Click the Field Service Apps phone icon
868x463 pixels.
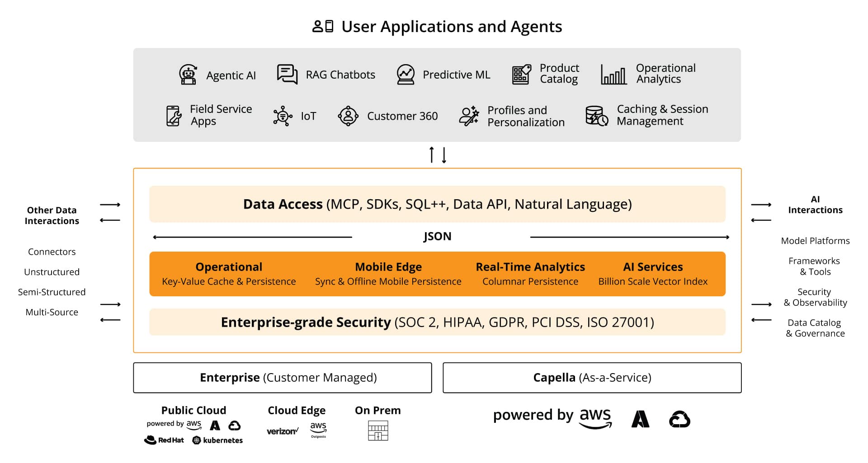pyautogui.click(x=174, y=116)
